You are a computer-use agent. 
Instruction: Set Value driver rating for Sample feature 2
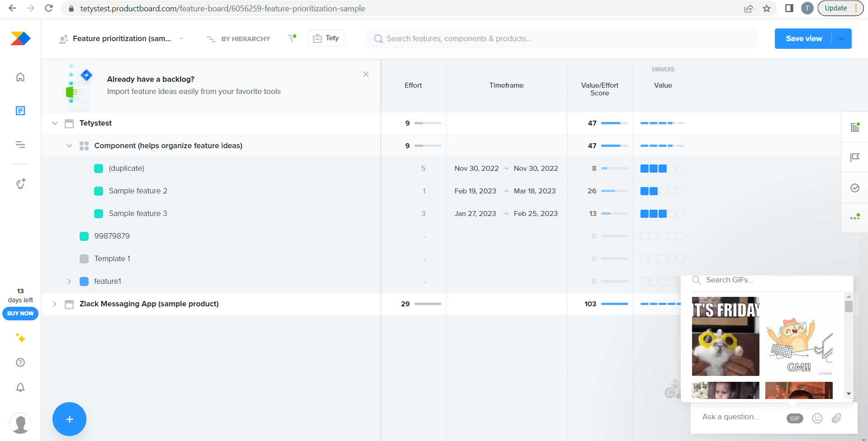[663, 191]
